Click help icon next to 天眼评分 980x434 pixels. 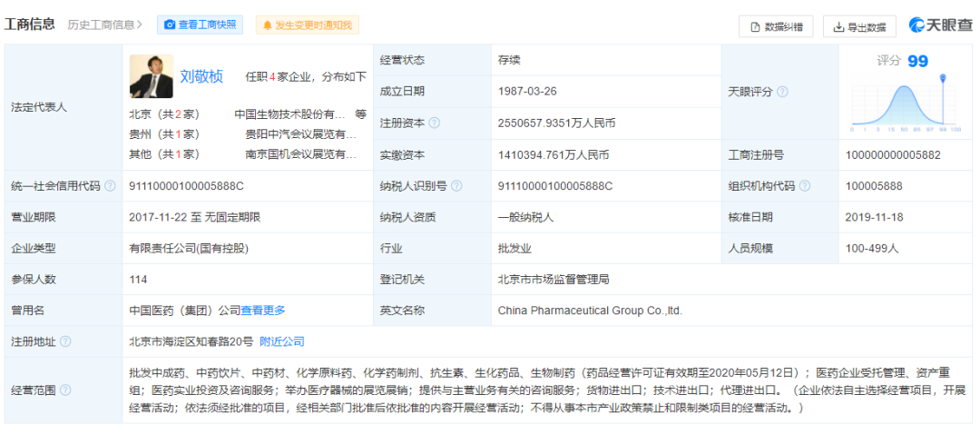(x=782, y=92)
